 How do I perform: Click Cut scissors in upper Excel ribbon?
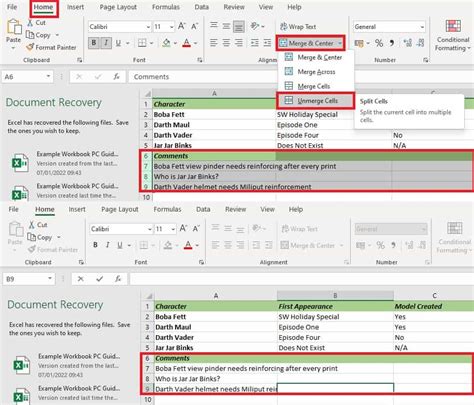tap(30, 23)
